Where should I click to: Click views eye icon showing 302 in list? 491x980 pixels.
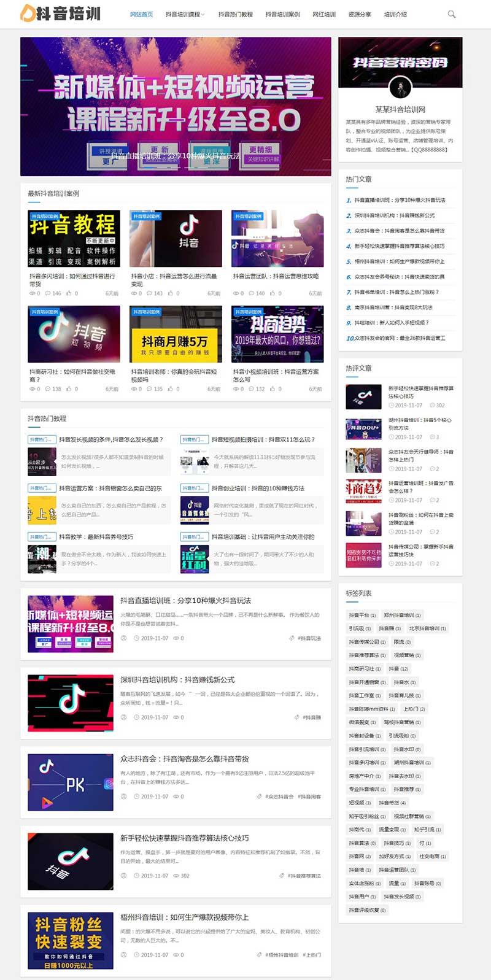(x=176, y=876)
